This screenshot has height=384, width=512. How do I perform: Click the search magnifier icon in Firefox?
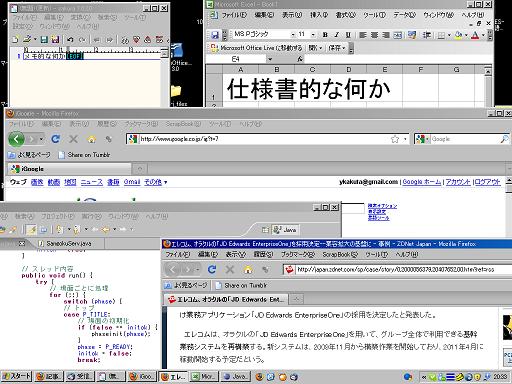tap(505, 139)
